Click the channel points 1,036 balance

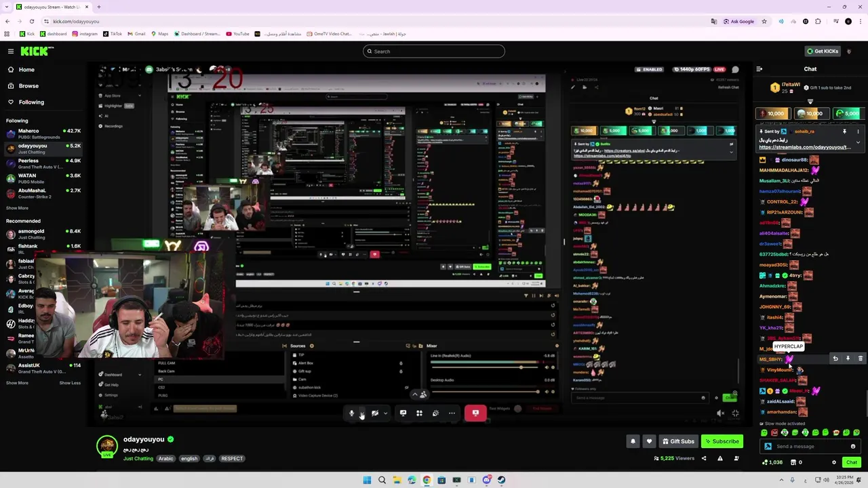tap(772, 462)
